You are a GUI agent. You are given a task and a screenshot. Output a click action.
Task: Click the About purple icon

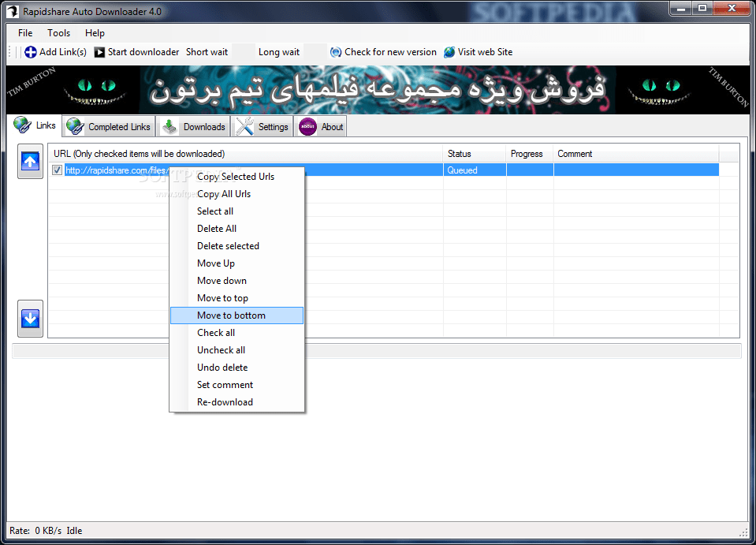(x=307, y=125)
